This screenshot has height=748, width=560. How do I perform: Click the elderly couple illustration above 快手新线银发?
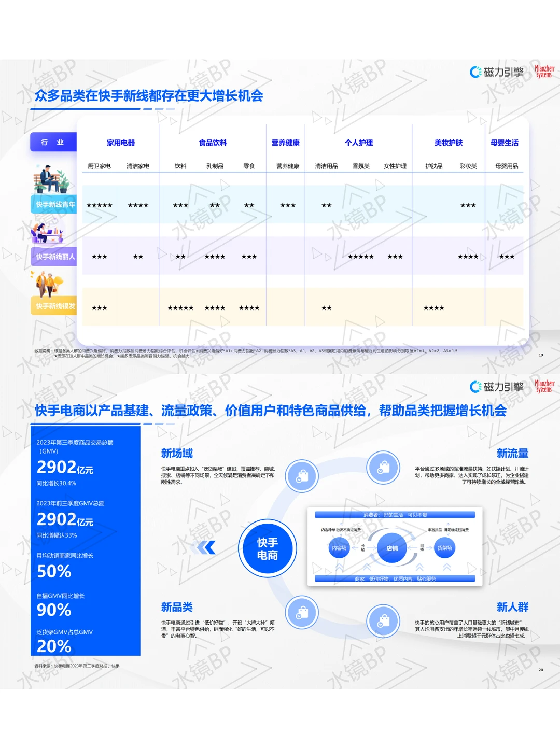pos(48,285)
